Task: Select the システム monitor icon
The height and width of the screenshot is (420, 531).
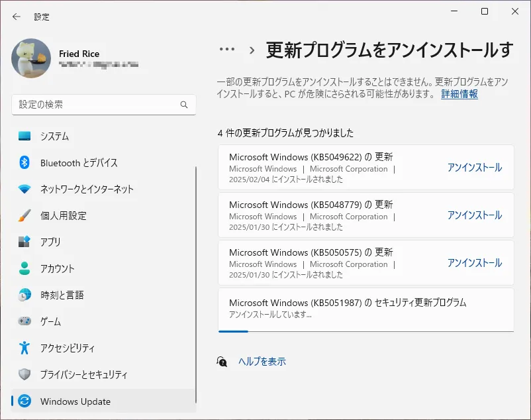Action: click(x=24, y=136)
